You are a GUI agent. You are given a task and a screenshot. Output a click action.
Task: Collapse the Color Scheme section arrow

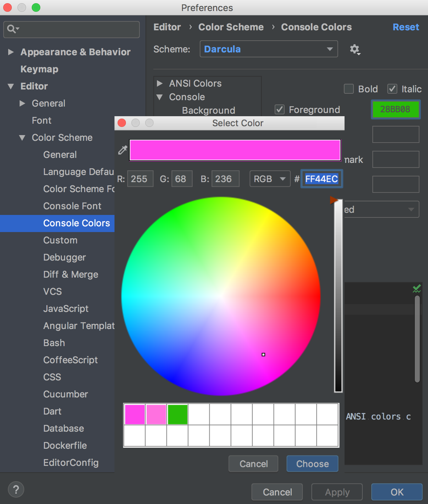tap(22, 138)
